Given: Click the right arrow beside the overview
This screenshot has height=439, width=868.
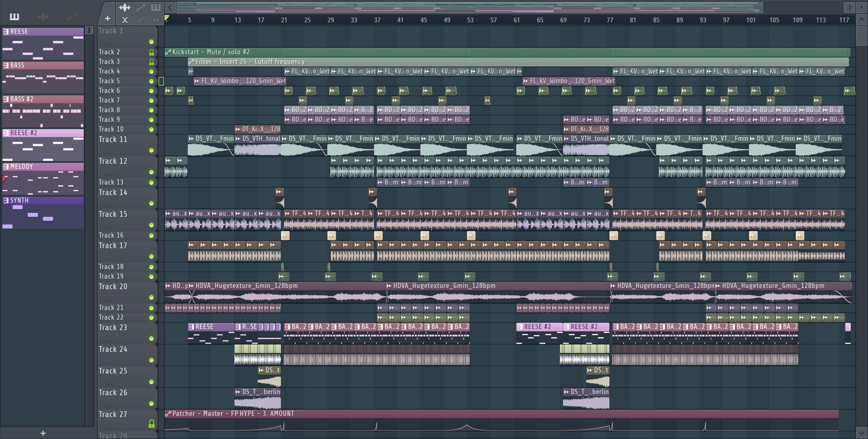Looking at the screenshot, I should click(850, 8).
